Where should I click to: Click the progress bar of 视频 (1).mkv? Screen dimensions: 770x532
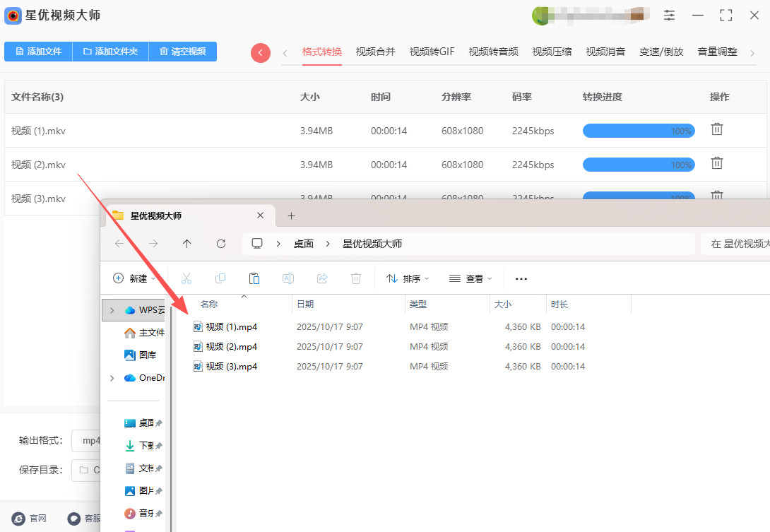(639, 131)
